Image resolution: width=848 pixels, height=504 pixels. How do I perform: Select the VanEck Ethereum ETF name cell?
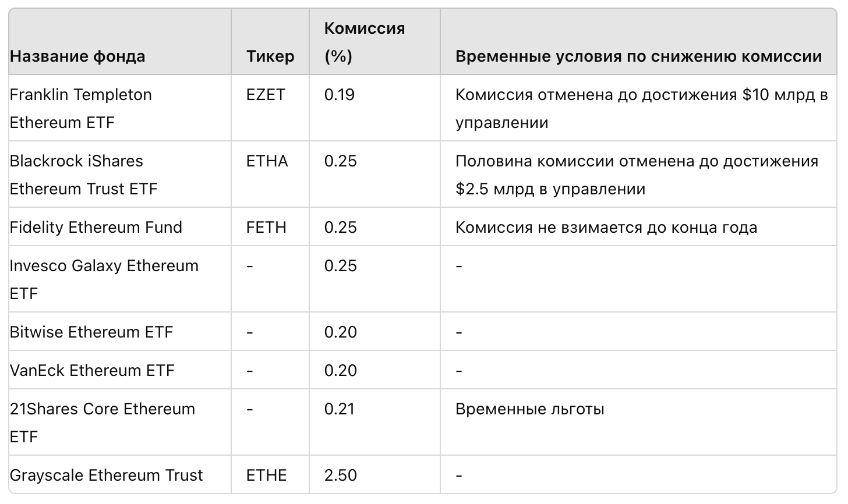pos(92,371)
